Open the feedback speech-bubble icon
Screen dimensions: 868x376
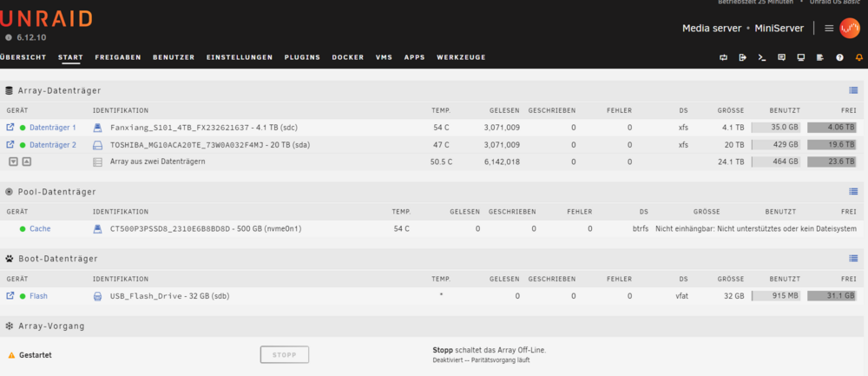[x=781, y=57]
